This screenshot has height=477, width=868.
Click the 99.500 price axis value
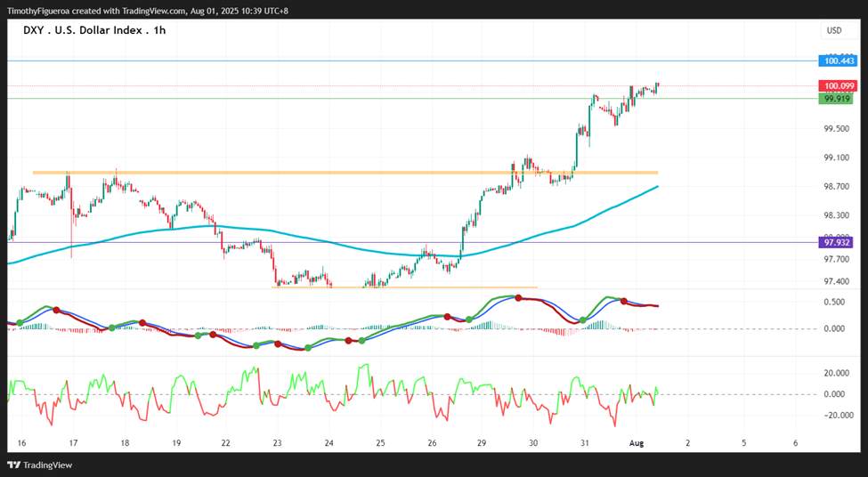pyautogui.click(x=837, y=128)
